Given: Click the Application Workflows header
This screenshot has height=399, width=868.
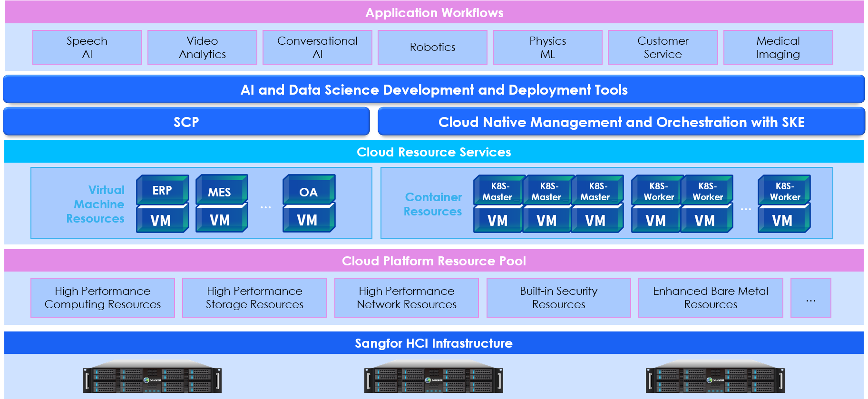Looking at the screenshot, I should [434, 12].
